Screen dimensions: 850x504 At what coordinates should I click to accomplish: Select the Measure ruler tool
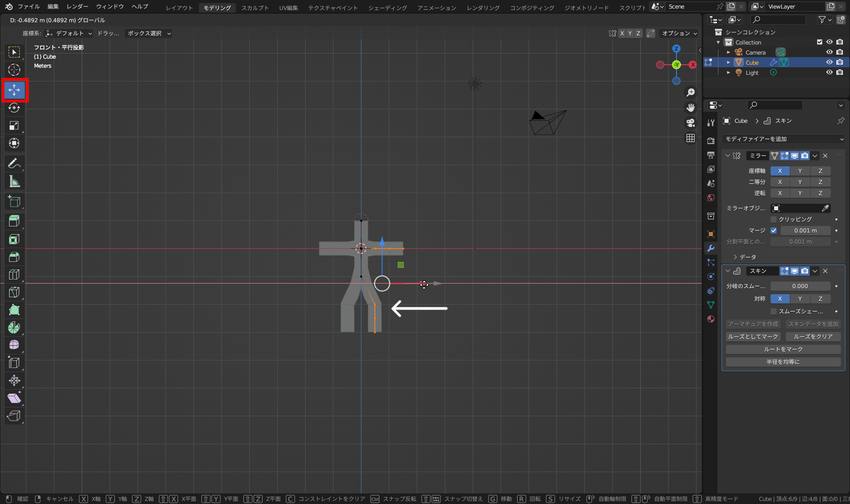pos(14,181)
